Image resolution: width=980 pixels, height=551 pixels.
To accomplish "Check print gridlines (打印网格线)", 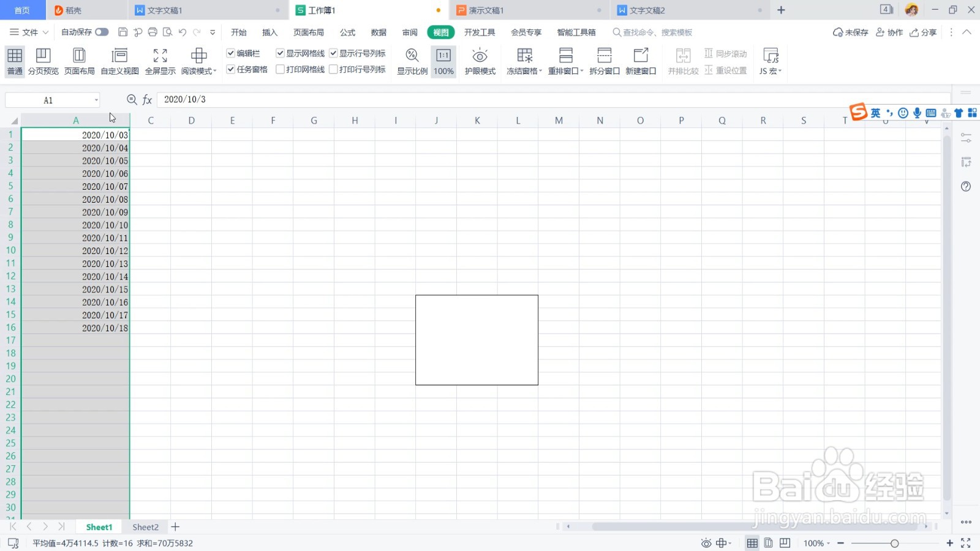I will tap(280, 69).
